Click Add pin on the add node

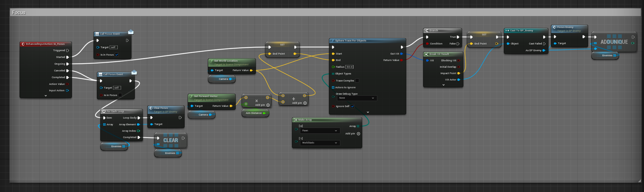tap(299, 103)
